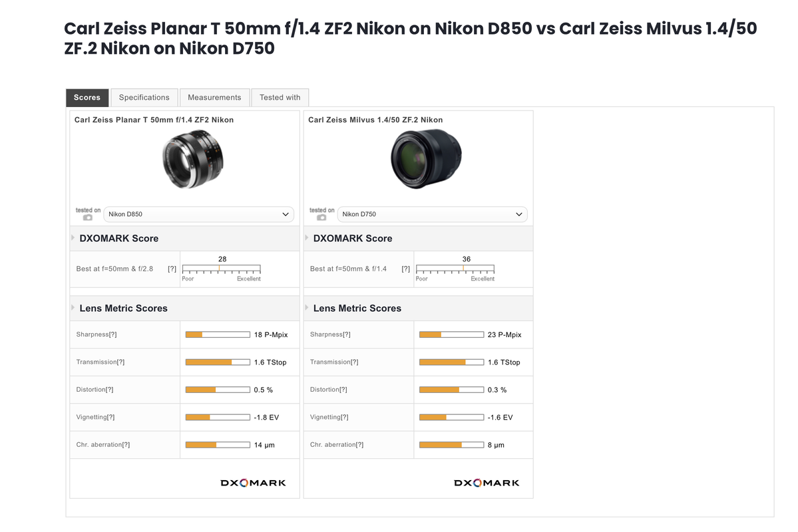Collapse the right Lens Metric Scores section arrow
This screenshot has height=532, width=798.
(306, 308)
